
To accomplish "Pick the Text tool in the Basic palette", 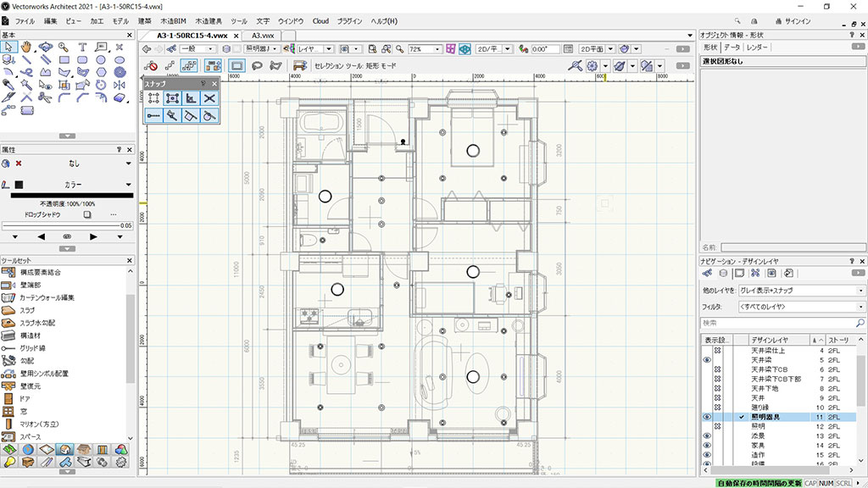I will pyautogui.click(x=83, y=46).
